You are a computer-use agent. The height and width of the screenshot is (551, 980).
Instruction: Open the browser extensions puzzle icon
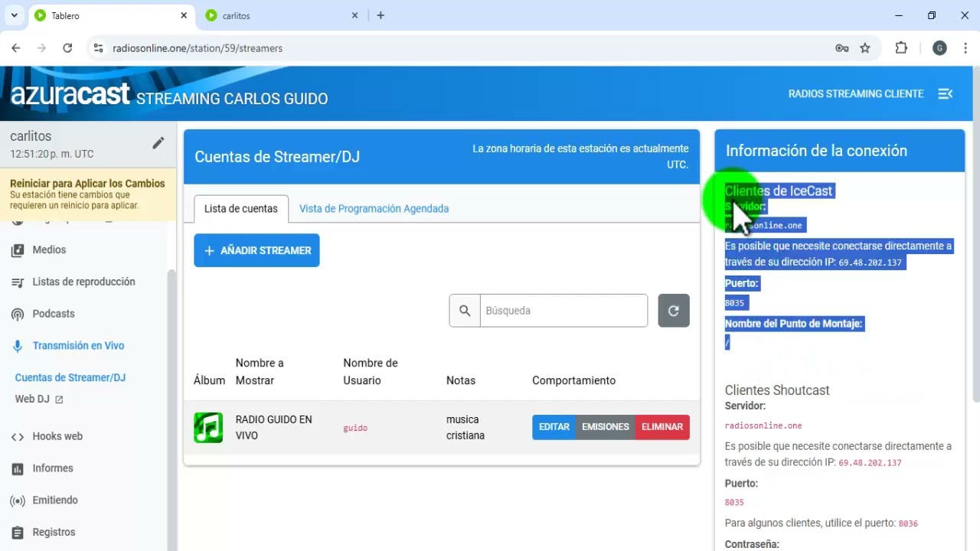tap(901, 48)
